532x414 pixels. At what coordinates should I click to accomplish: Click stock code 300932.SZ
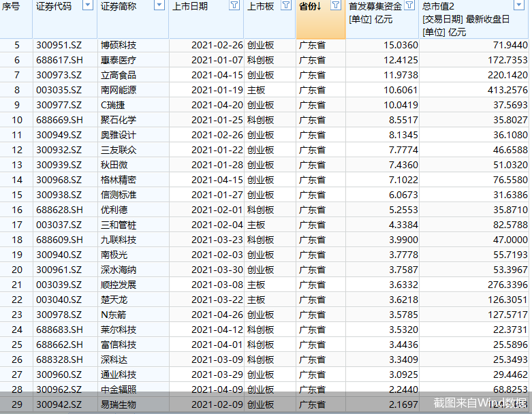point(59,150)
